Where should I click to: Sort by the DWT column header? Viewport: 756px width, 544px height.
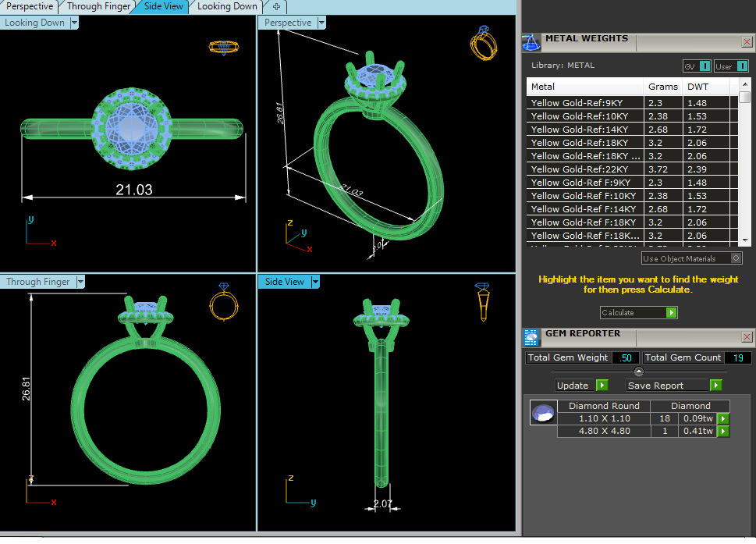tap(706, 87)
